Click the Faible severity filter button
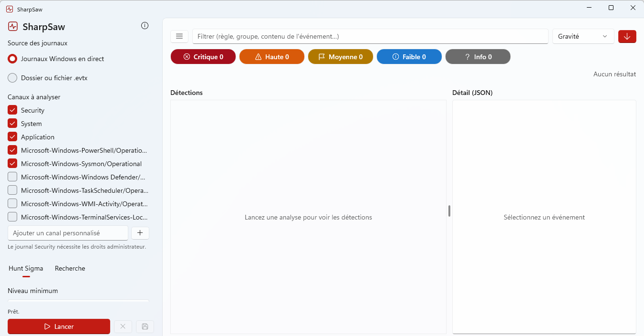The image size is (644, 336). pyautogui.click(x=409, y=57)
